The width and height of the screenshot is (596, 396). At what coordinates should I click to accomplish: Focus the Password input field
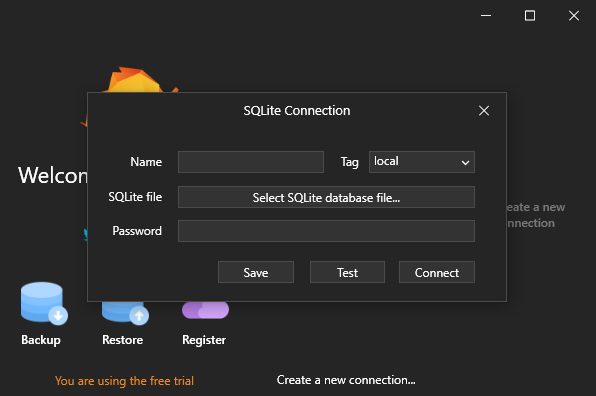tap(326, 231)
